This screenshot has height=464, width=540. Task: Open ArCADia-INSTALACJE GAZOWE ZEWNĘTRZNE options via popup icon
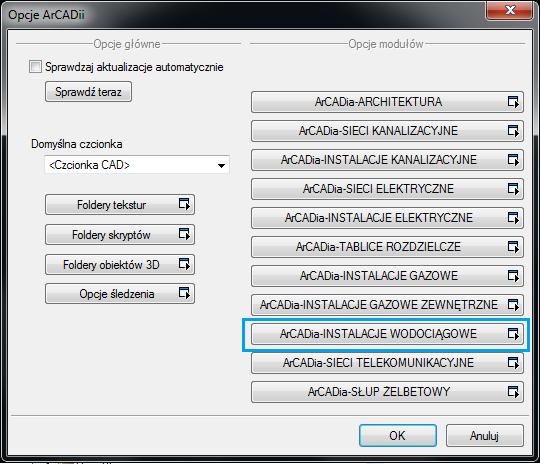(x=513, y=305)
